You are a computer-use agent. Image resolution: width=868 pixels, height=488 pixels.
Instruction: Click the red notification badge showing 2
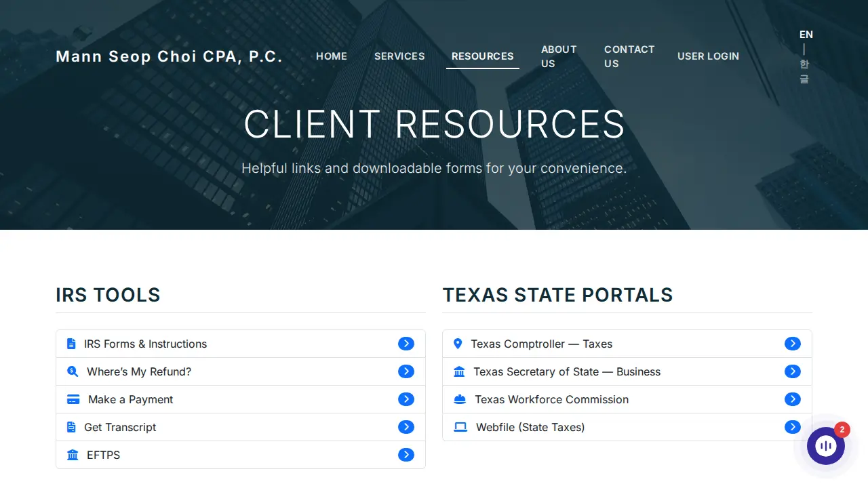point(842,430)
